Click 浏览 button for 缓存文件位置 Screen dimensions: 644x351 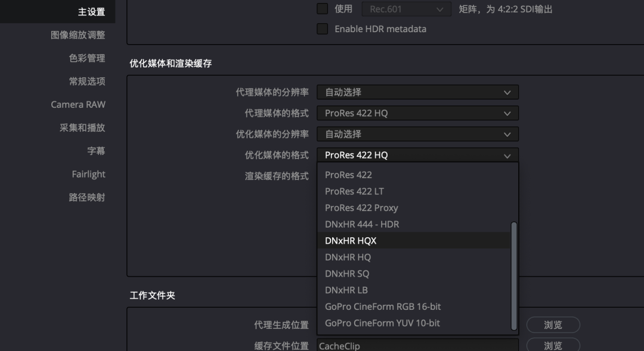(x=553, y=346)
